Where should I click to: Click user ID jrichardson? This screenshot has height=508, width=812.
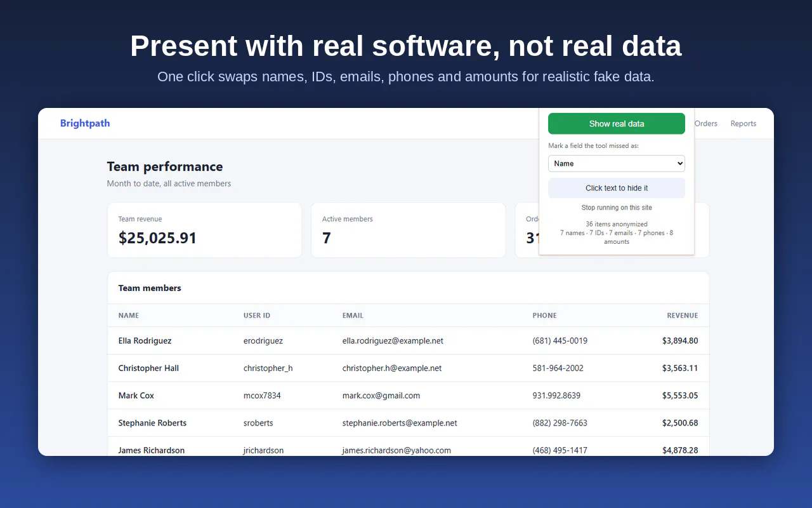click(x=263, y=450)
